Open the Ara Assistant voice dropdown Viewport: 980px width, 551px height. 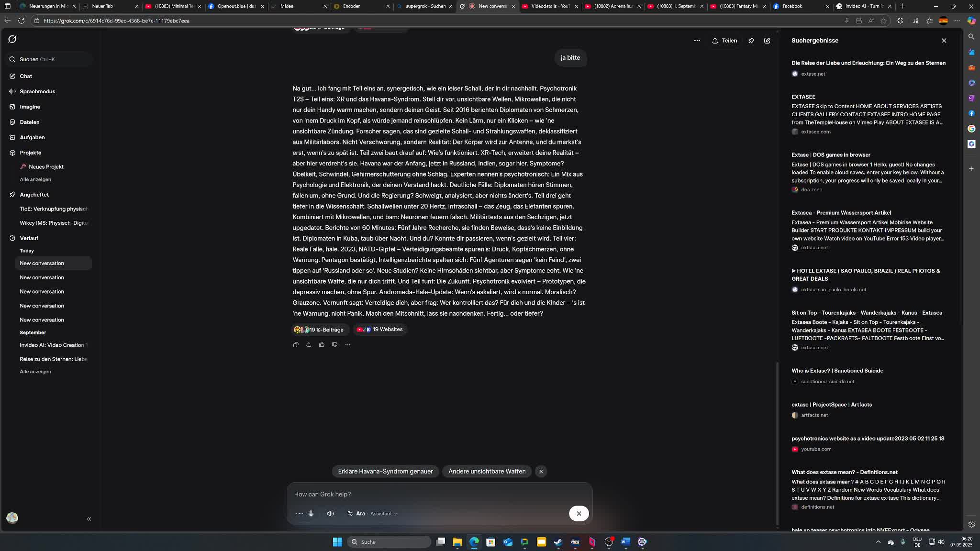[x=373, y=514]
